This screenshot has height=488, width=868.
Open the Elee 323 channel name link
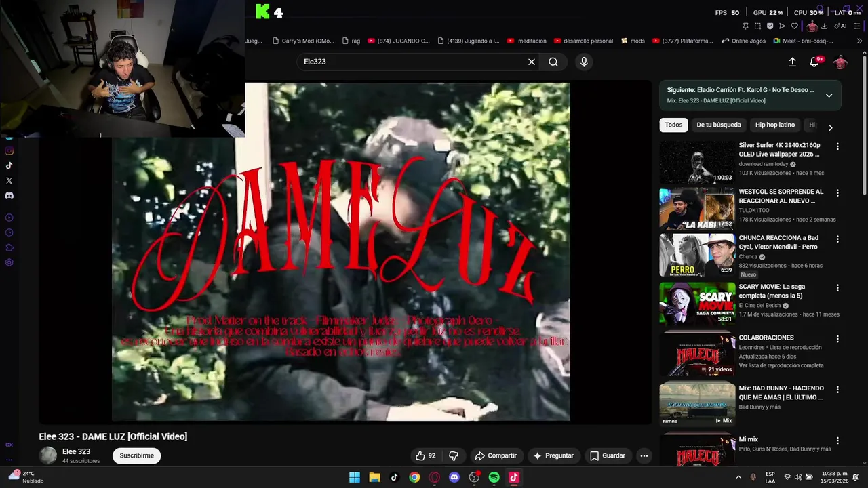(x=76, y=451)
